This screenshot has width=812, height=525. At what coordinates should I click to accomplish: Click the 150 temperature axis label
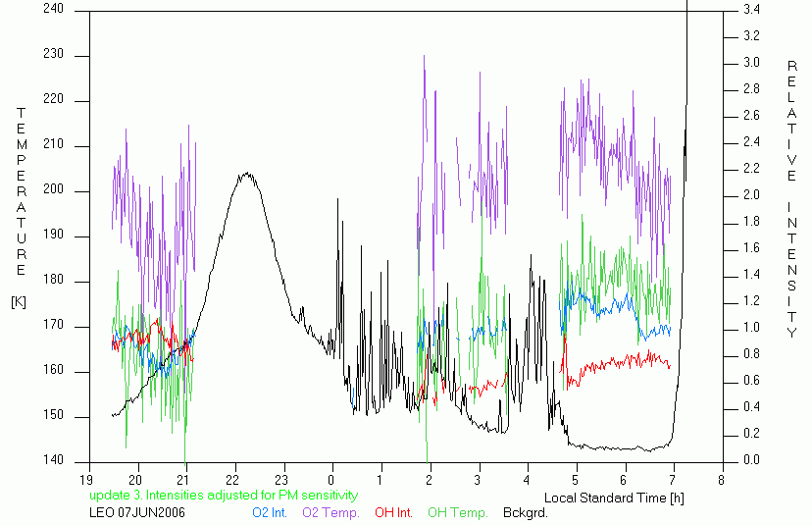point(53,415)
